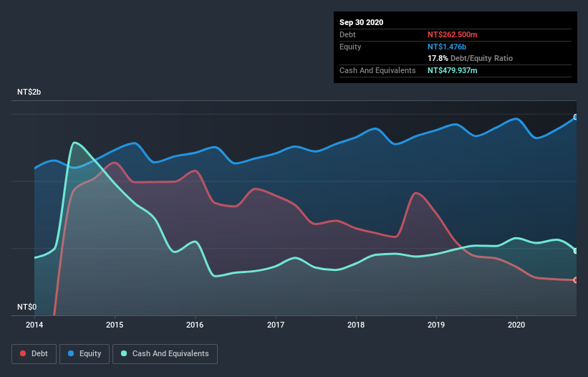588x377 pixels.
Task: Click the NT$262.500m debt value
Action: click(x=452, y=34)
